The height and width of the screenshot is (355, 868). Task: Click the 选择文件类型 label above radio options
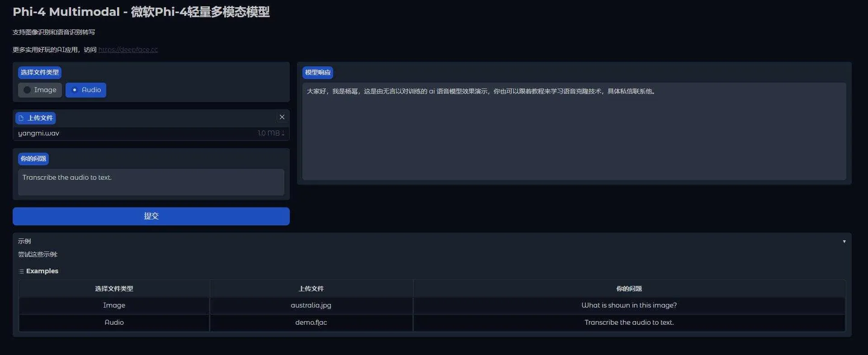point(40,72)
